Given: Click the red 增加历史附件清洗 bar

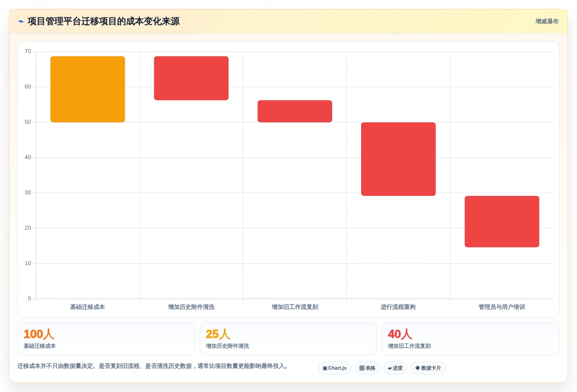Looking at the screenshot, I should click(x=191, y=78).
